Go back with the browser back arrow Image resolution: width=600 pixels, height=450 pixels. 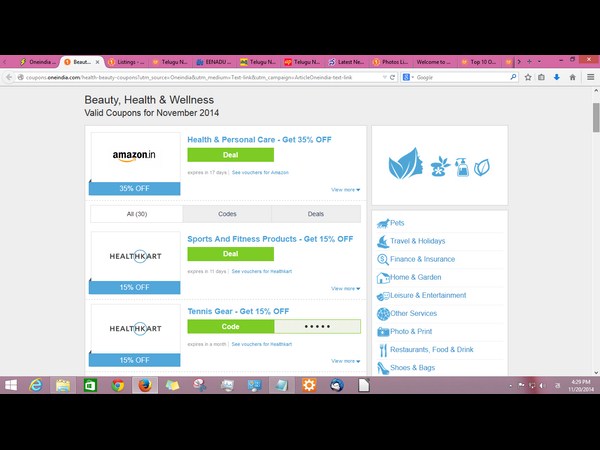[9, 77]
